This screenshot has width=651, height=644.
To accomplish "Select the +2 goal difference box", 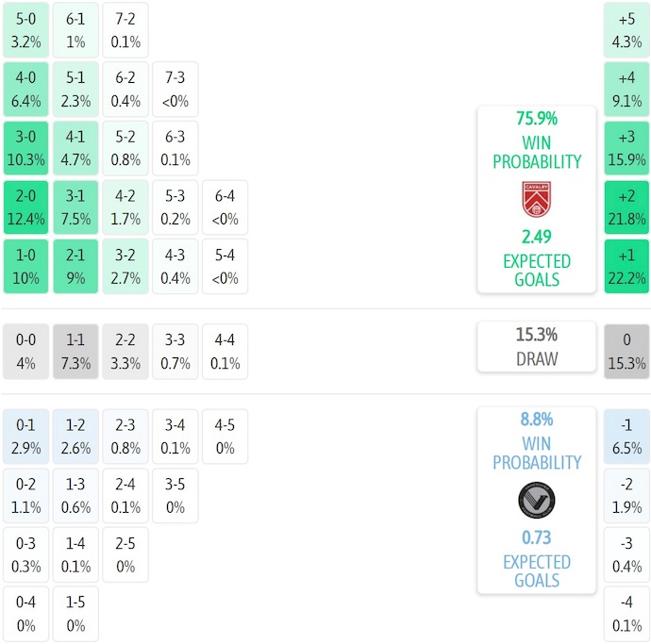I will coord(626,208).
